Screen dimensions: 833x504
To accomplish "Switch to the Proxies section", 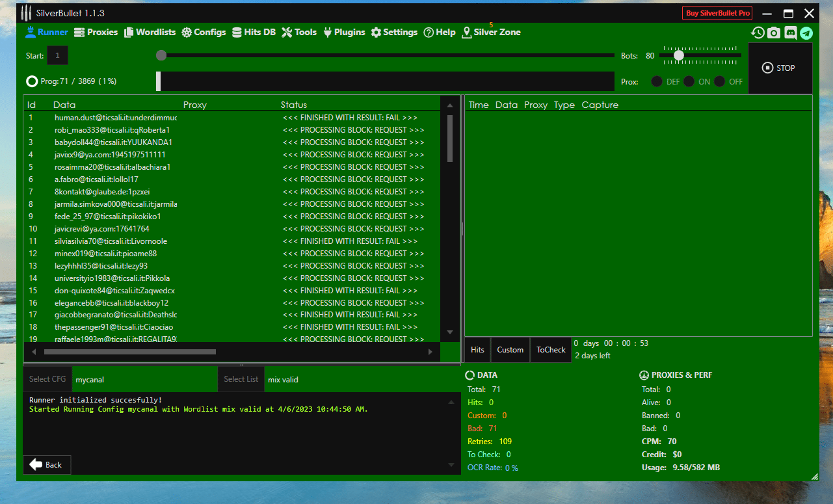I will [96, 32].
